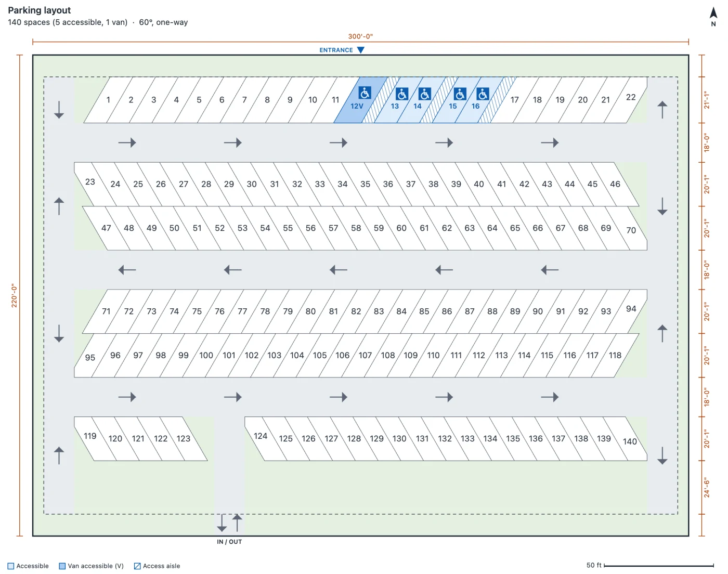Viewport: 728px width, 574px height.
Task: Click the 140 spaces summary subtitle
Action: 98,22
